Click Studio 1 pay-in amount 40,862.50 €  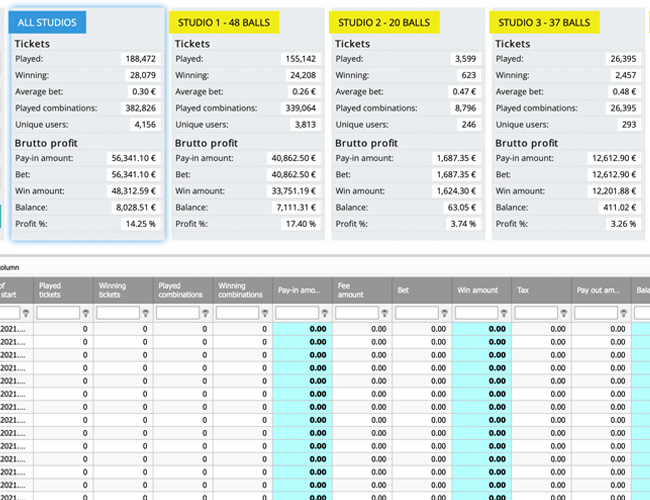point(293,158)
